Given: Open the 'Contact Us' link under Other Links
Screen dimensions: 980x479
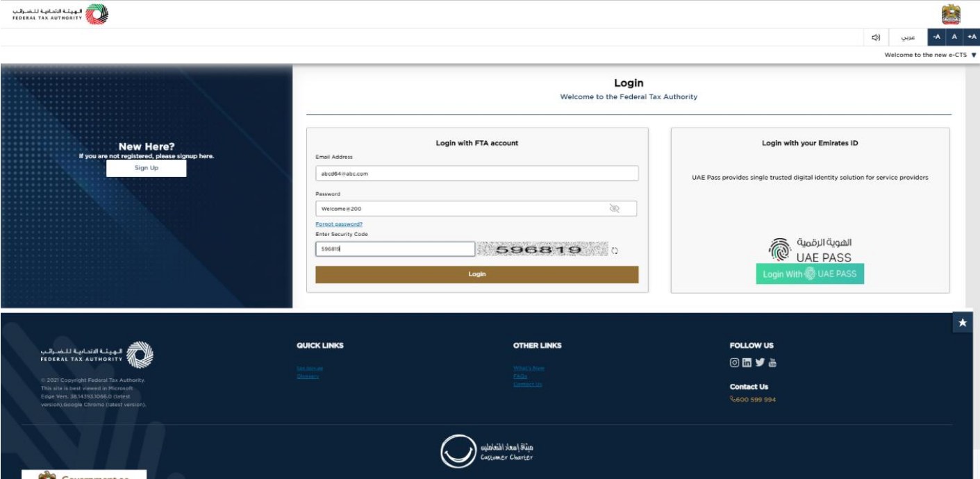Looking at the screenshot, I should pos(527,385).
